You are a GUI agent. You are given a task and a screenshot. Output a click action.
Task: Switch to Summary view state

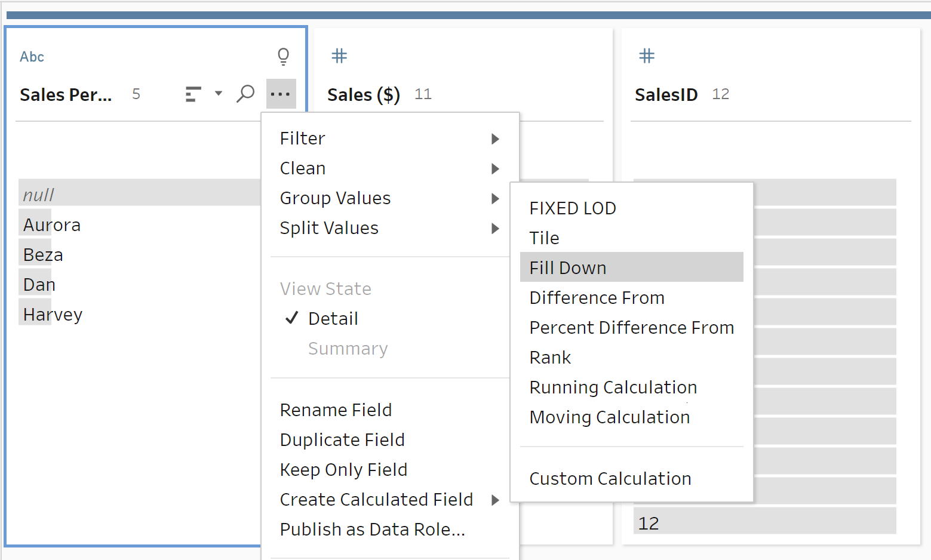(348, 349)
